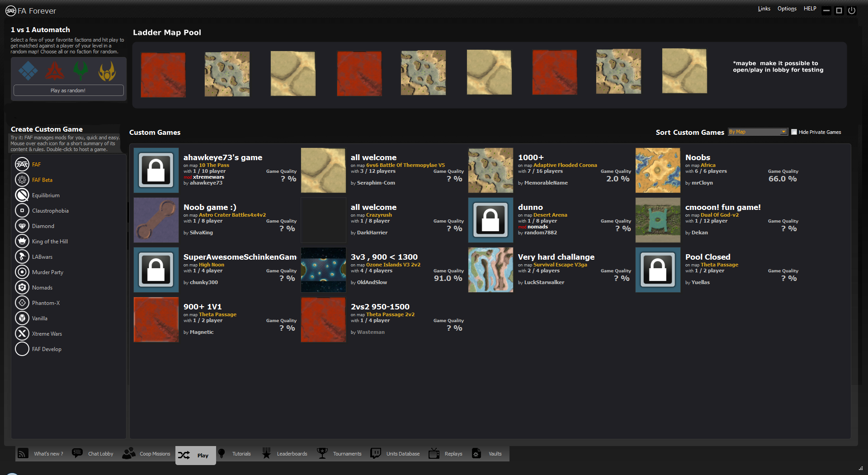868x475 pixels.
Task: Open the Sort Custom Games By Map dropdown
Action: pos(758,132)
